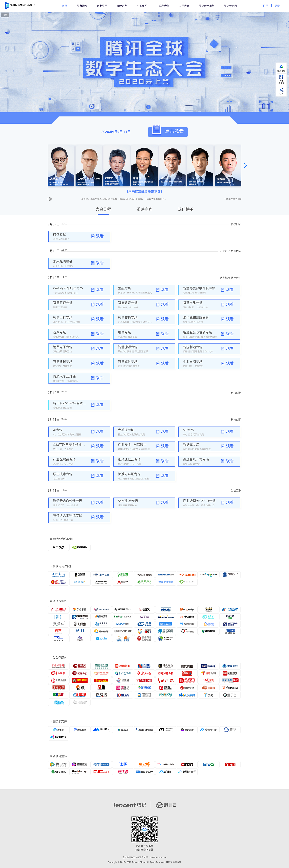289x868 pixels.
Task: Click the 注册 register link
Action: coord(266,6)
